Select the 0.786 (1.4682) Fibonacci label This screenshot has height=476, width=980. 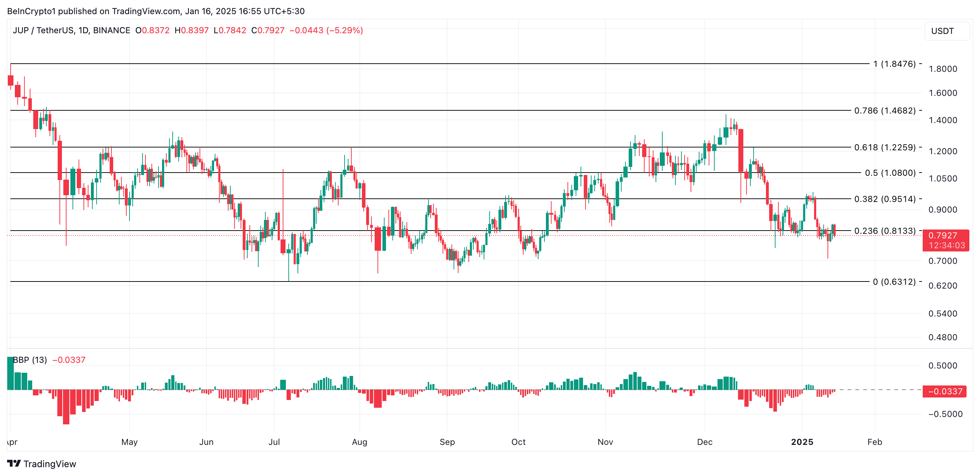click(884, 111)
